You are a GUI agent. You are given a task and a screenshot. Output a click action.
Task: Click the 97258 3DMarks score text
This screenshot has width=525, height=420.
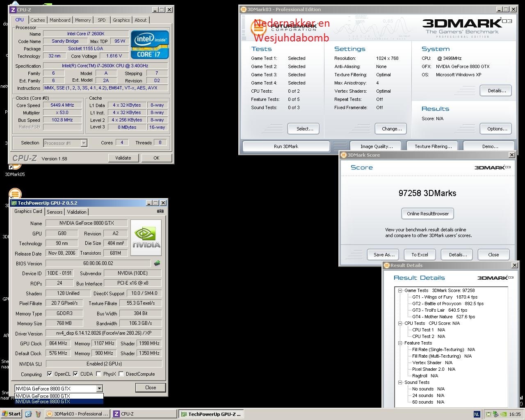[427, 193]
